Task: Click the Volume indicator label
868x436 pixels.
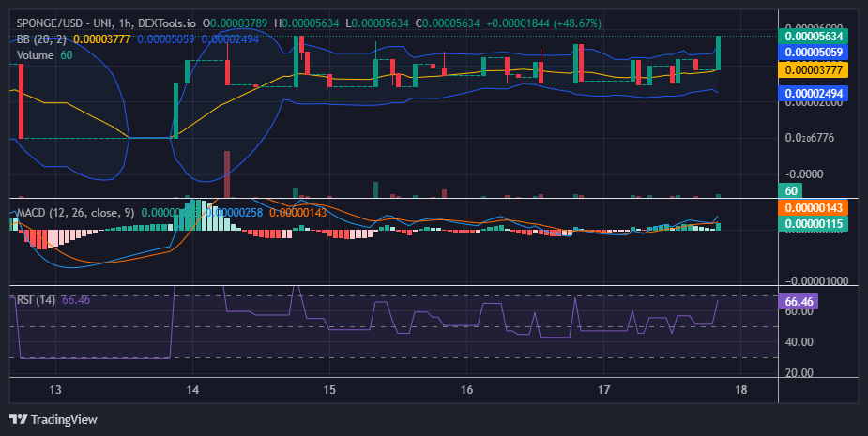Action: [x=35, y=55]
